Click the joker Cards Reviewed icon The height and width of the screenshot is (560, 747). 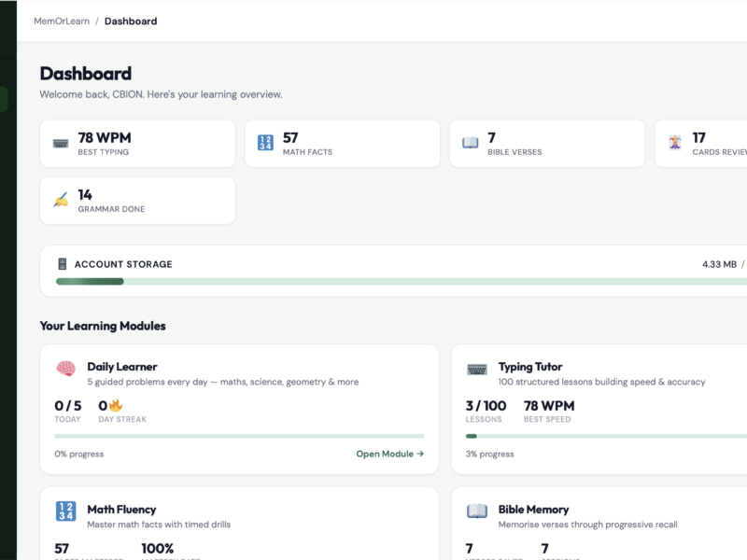click(675, 143)
